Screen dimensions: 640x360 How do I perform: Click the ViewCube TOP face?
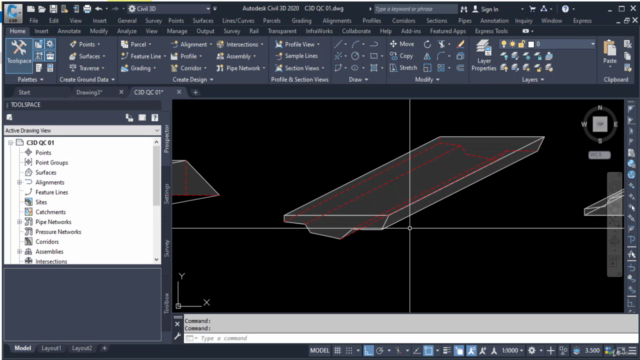pyautogui.click(x=600, y=124)
